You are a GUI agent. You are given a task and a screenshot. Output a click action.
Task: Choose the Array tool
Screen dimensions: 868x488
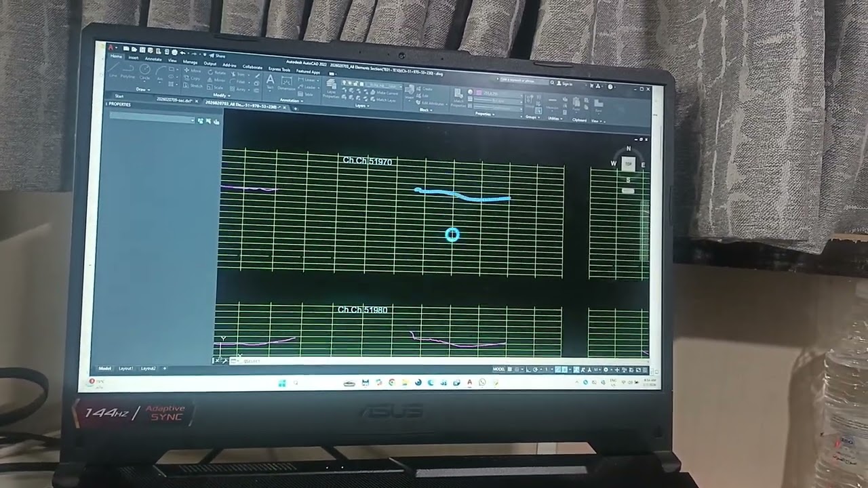(x=238, y=89)
